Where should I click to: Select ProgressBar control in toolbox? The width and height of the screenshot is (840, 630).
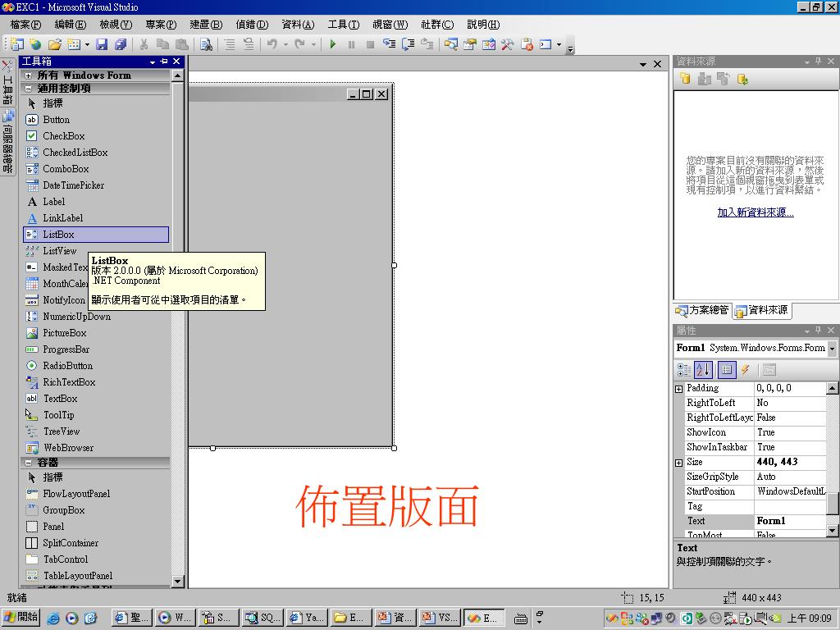97,349
